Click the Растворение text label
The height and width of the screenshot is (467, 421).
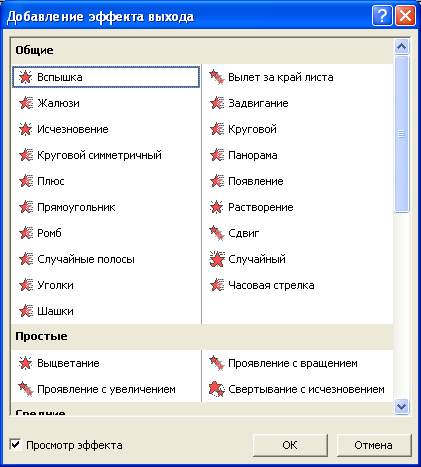coord(261,207)
